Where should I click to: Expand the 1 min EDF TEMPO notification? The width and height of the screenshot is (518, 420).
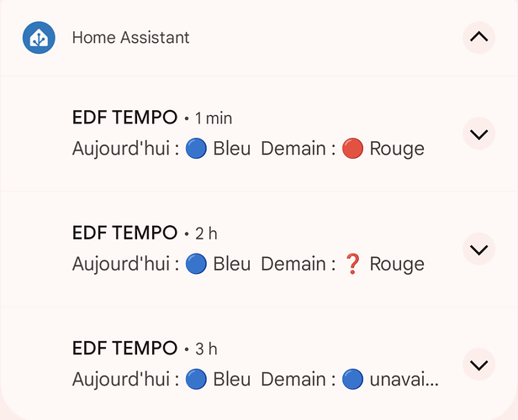(478, 134)
